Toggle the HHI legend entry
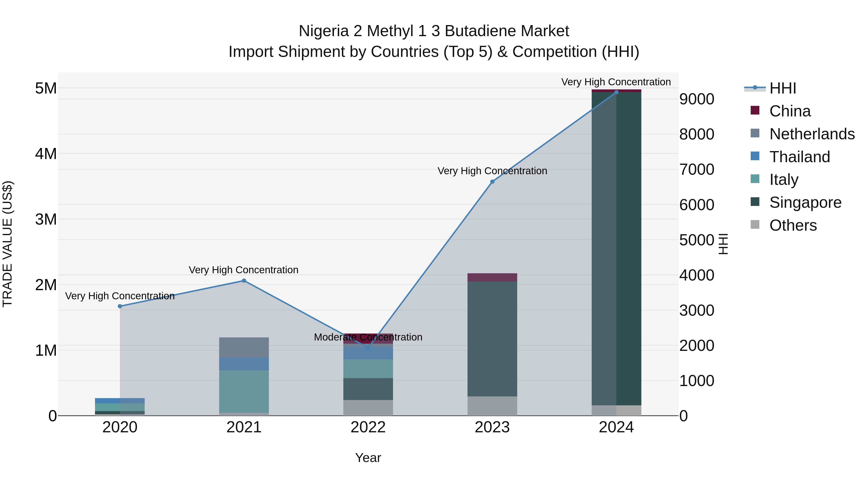868x488 pixels. 770,88
